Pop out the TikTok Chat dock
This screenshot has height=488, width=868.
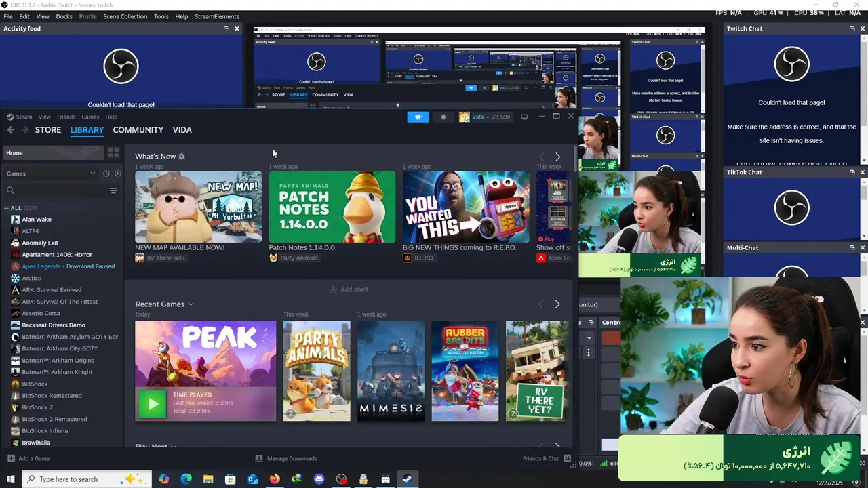coord(852,172)
